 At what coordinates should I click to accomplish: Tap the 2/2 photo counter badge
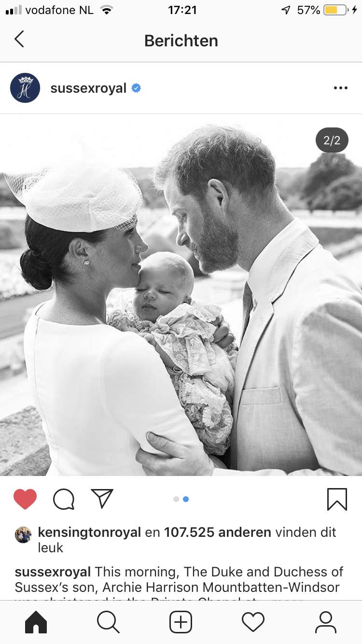(x=332, y=140)
